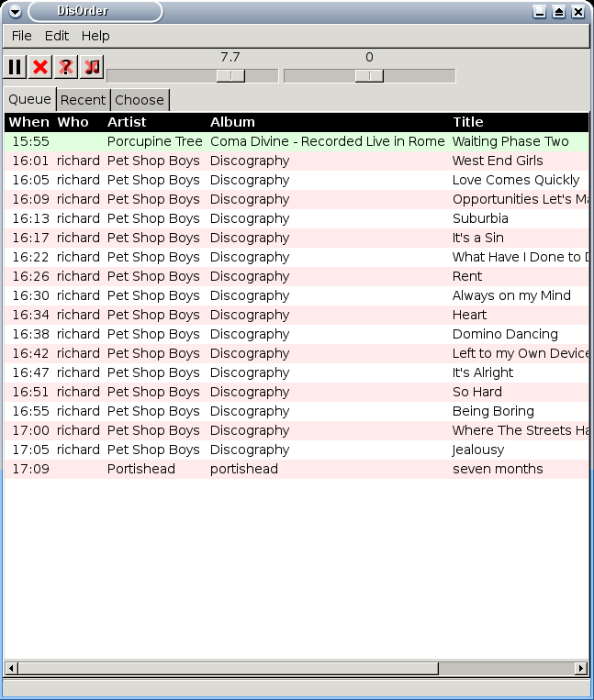Viewport: 594px width, 700px height.
Task: Switch to the Recent tab
Action: point(84,100)
